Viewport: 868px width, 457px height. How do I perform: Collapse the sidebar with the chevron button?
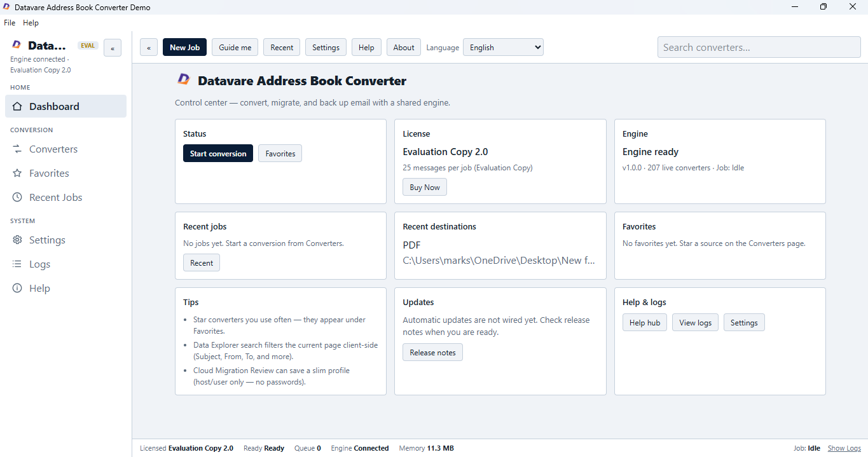tap(113, 48)
